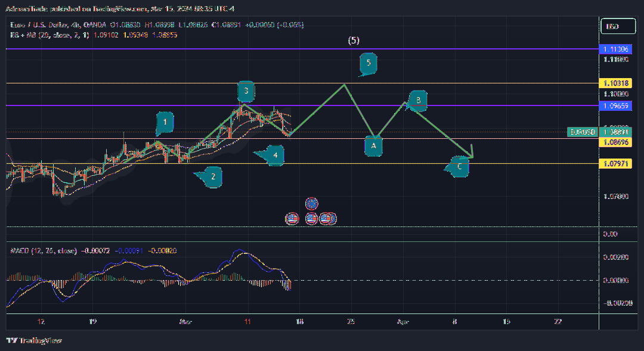Viewport: 644px width, 351px height.
Task: Click the 25 date on time axis
Action: [x=351, y=322]
